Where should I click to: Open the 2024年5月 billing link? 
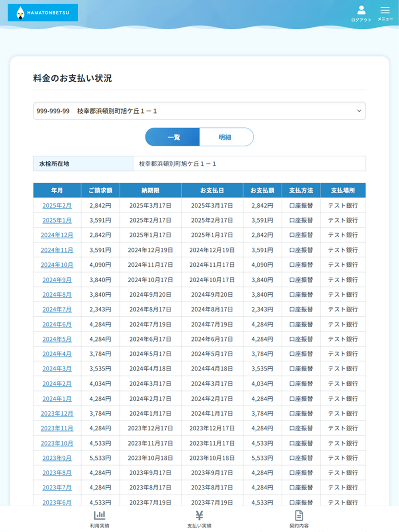(57, 339)
